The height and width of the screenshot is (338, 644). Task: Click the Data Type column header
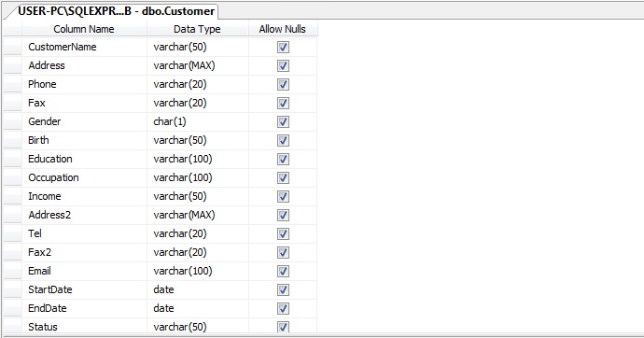(x=198, y=29)
